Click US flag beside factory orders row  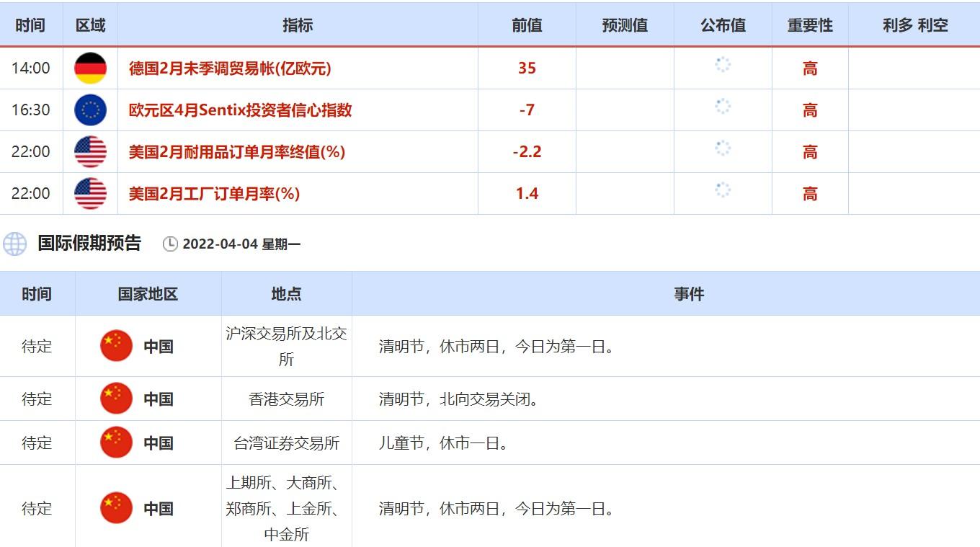click(x=90, y=194)
